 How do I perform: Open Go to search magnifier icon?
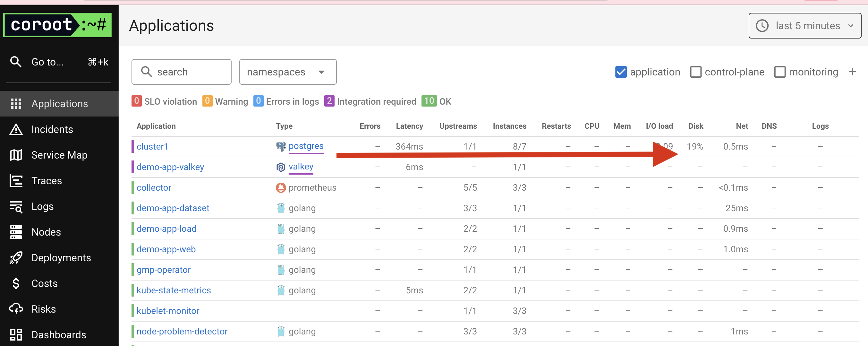15,62
